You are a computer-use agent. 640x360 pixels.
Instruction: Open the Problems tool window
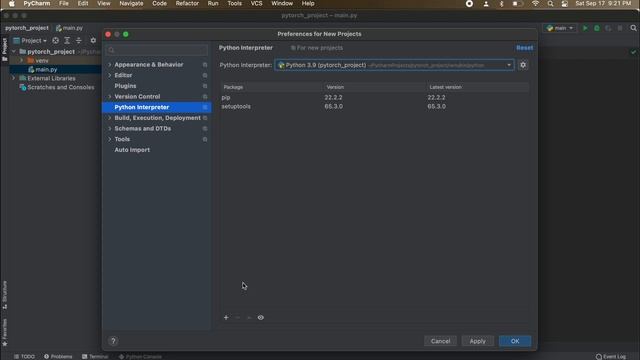click(x=58, y=356)
